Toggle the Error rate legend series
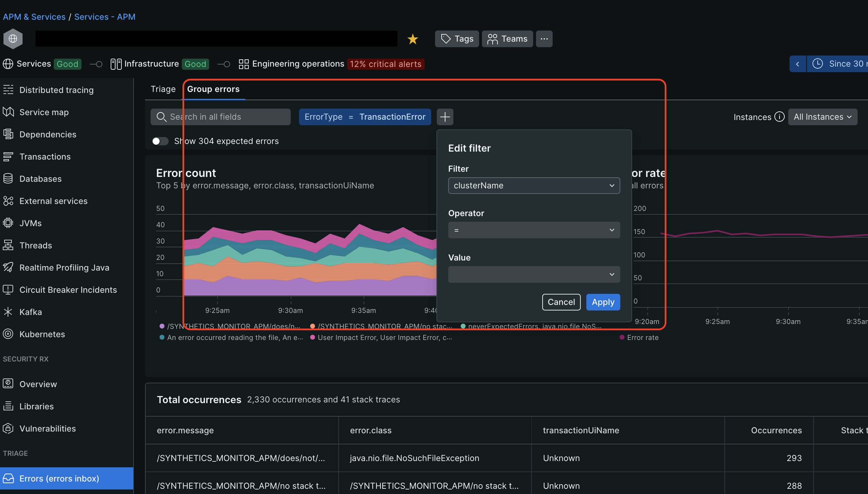 point(642,338)
